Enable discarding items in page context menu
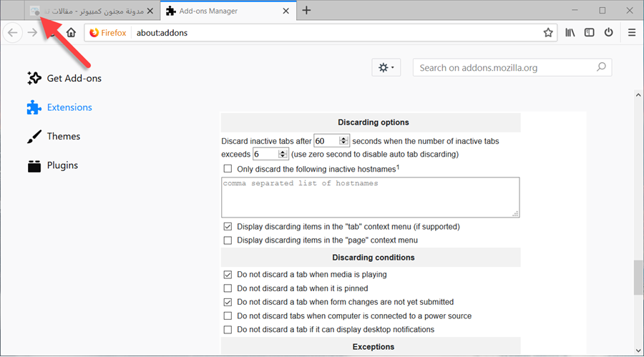Screen dimensions: 644x357 point(228,240)
